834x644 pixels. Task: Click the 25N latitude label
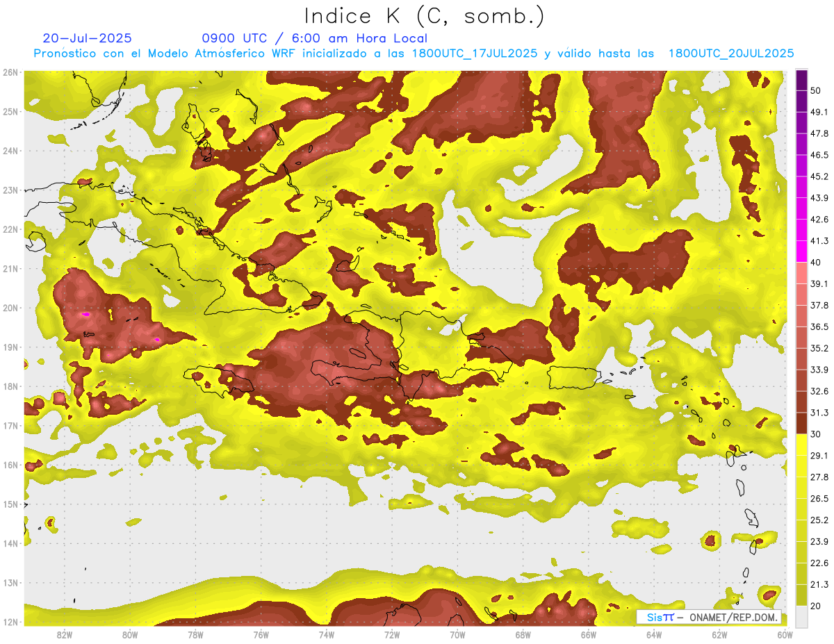pyautogui.click(x=10, y=111)
